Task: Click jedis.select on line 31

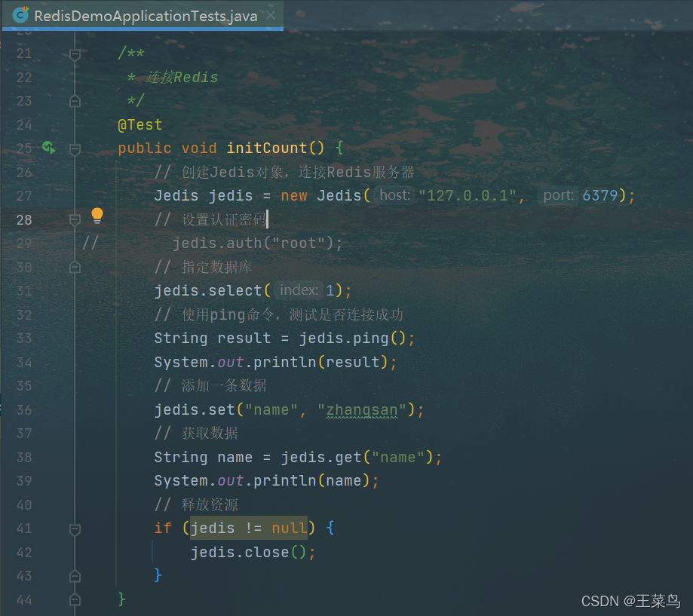Action: (208, 291)
